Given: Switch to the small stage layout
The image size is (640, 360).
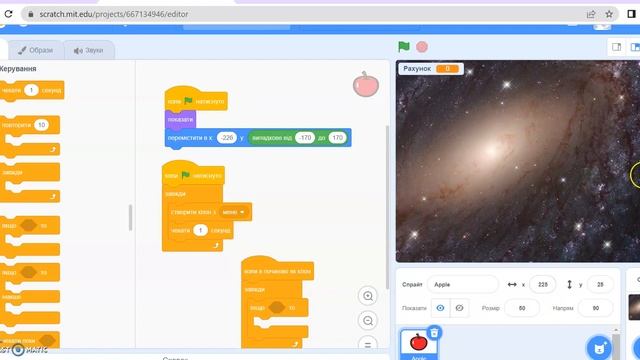Looking at the screenshot, I should click(616, 47).
